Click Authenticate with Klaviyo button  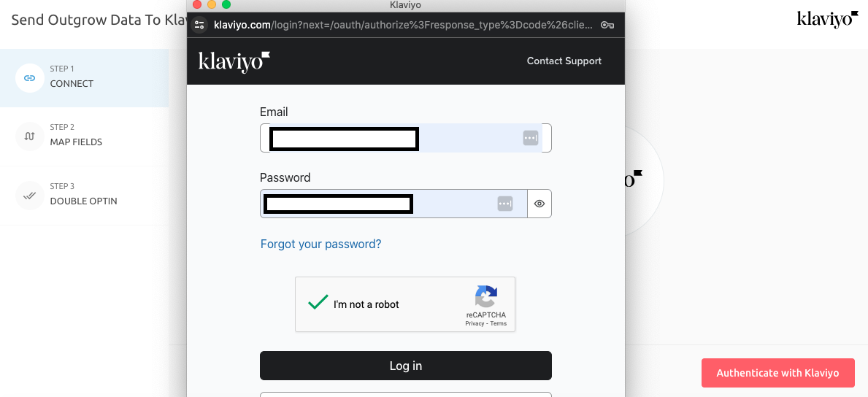(777, 373)
